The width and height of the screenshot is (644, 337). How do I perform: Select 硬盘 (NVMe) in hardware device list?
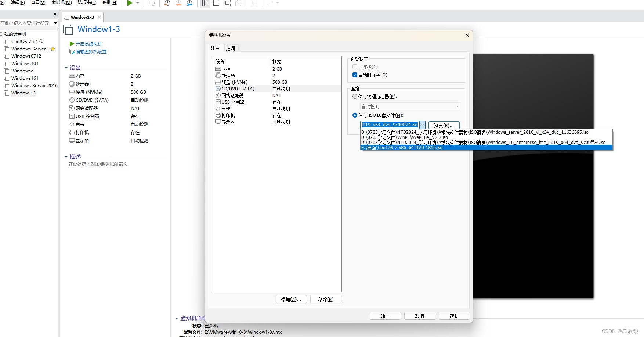pos(277,82)
